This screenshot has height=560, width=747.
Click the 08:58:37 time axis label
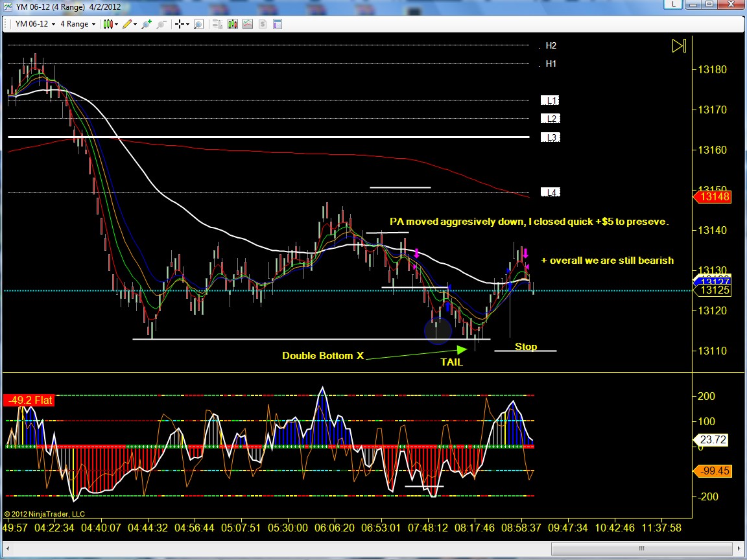point(521,528)
